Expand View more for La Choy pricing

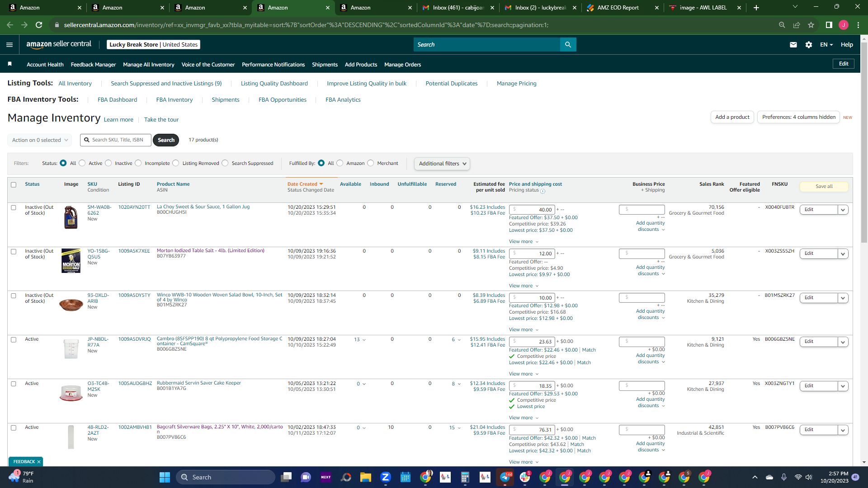tap(524, 242)
